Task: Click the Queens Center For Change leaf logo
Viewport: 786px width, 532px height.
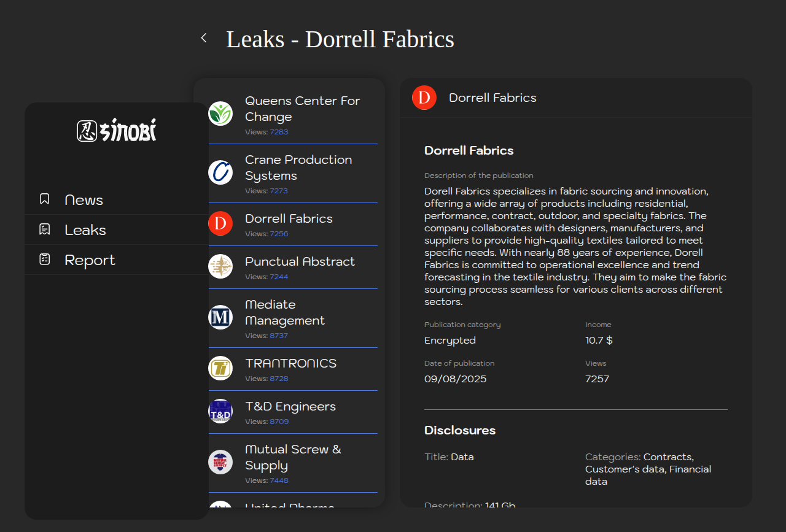Action: coord(220,114)
